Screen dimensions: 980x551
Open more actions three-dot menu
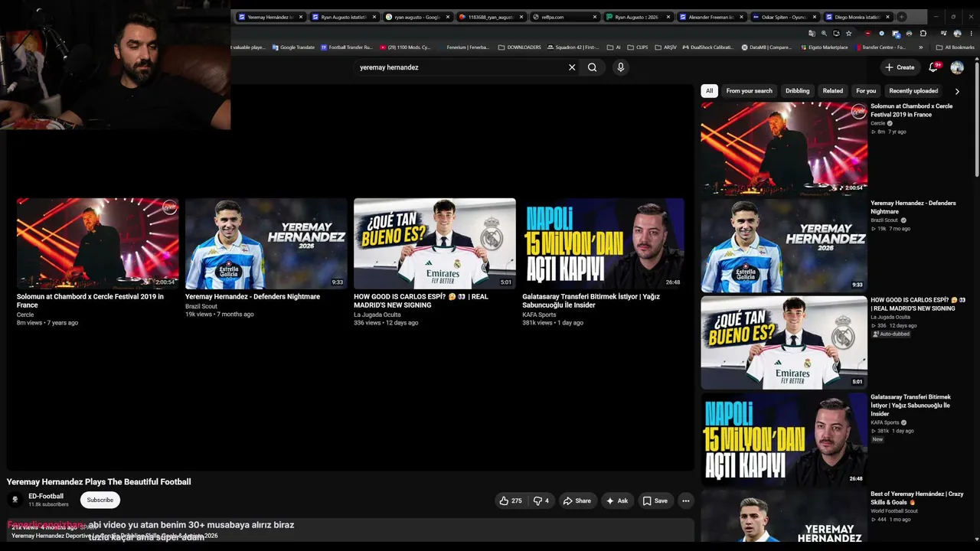pos(686,500)
